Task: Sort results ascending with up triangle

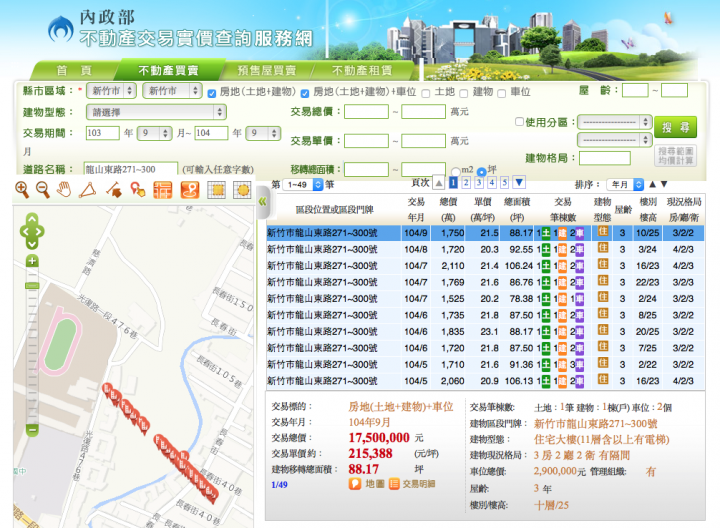Action: click(x=652, y=184)
